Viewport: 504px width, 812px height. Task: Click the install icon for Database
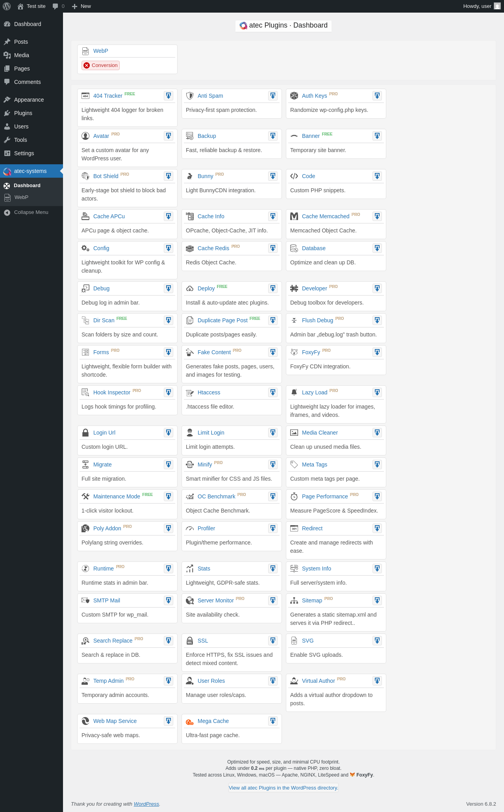coord(377,248)
